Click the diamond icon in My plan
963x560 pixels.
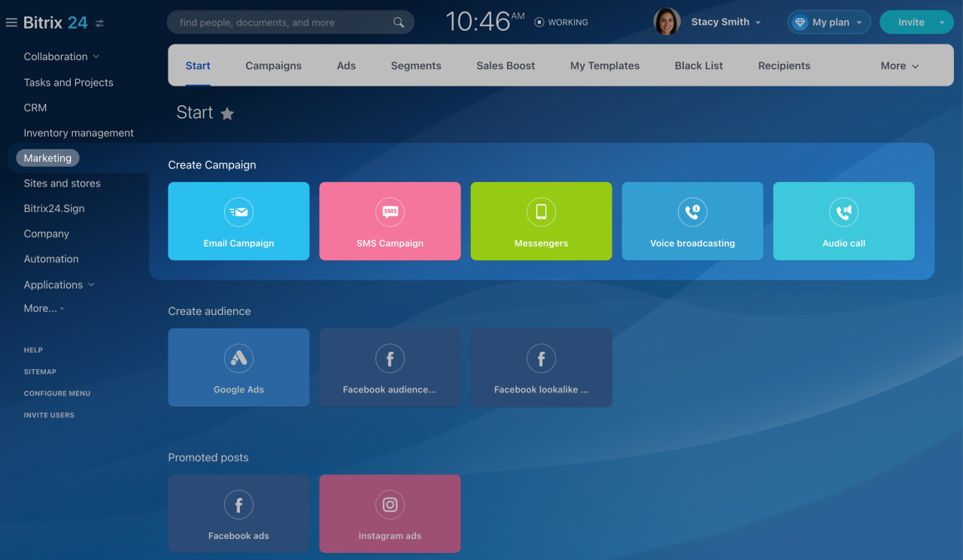800,23
